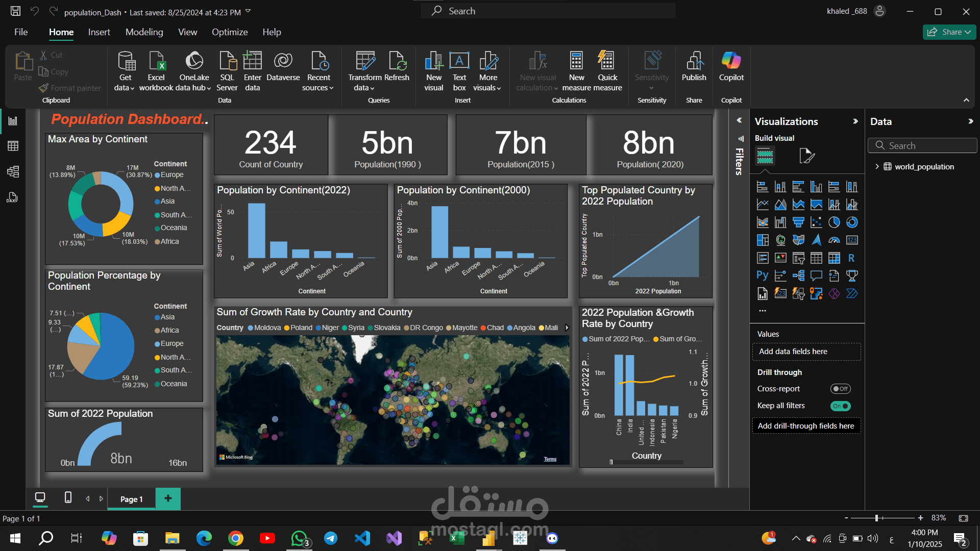Select the Page 1 tab
The image size is (980, 551).
[132, 499]
